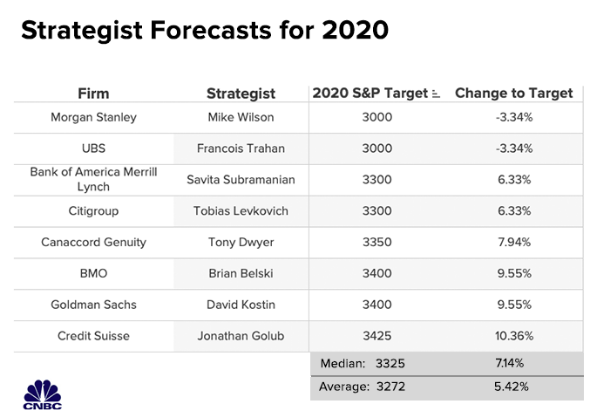The height and width of the screenshot is (416, 600).
Task: Click the Change to Target column header
Action: tap(514, 93)
